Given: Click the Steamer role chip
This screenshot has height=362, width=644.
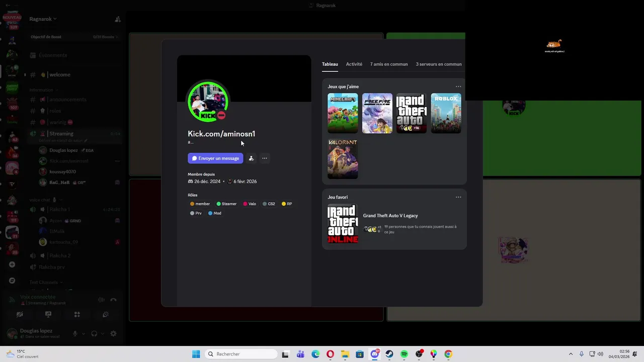Looking at the screenshot, I should pyautogui.click(x=226, y=204).
